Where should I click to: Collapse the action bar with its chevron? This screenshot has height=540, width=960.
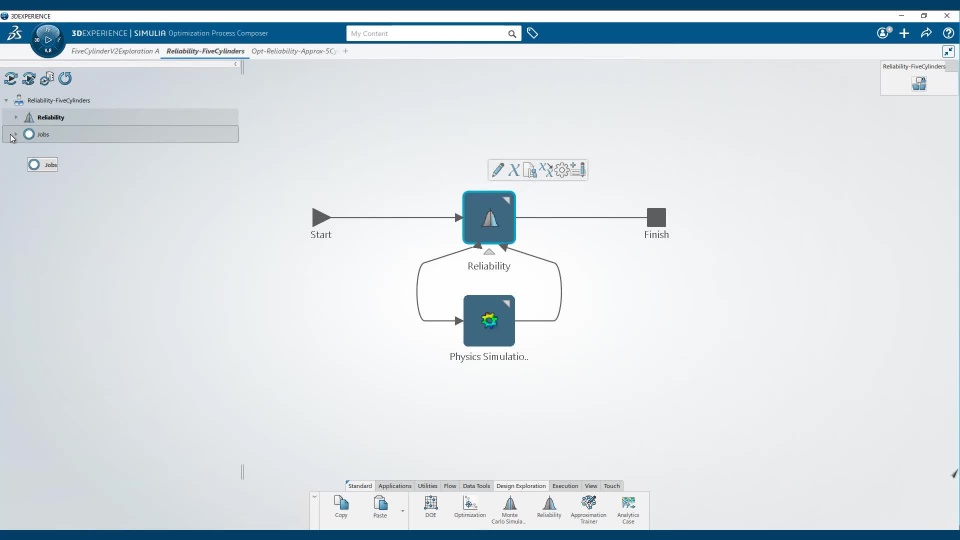(314, 497)
